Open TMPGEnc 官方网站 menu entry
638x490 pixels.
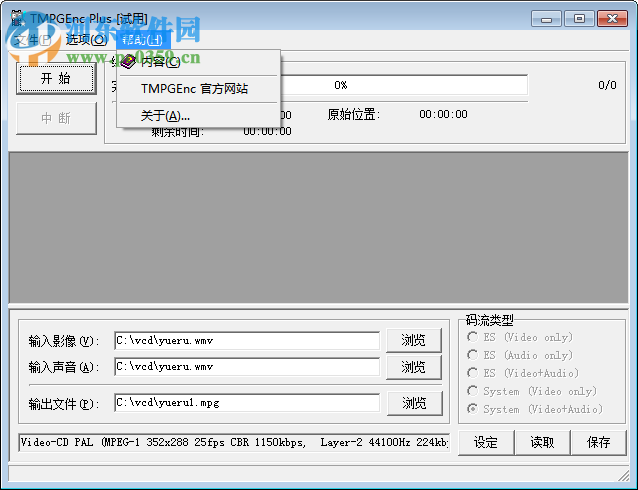[199, 89]
